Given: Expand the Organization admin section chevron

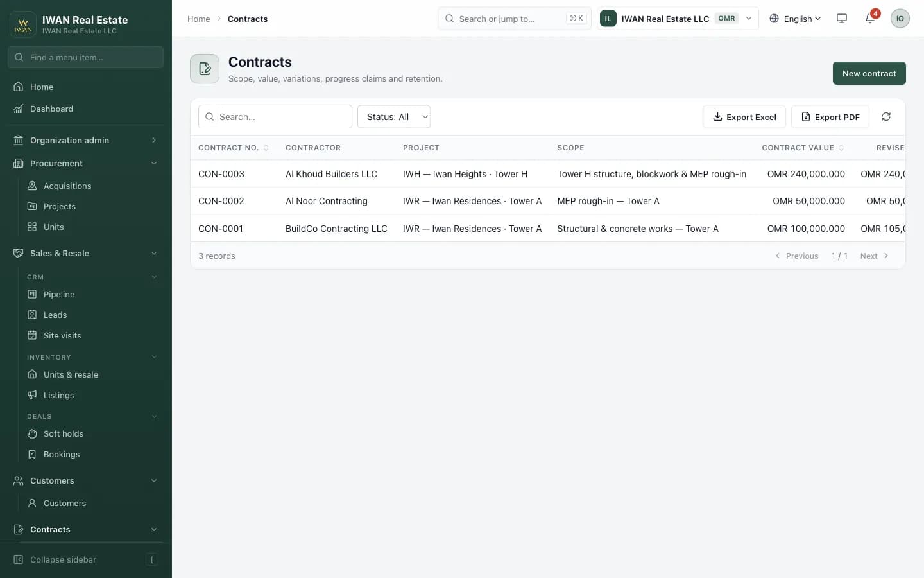Looking at the screenshot, I should pos(154,140).
